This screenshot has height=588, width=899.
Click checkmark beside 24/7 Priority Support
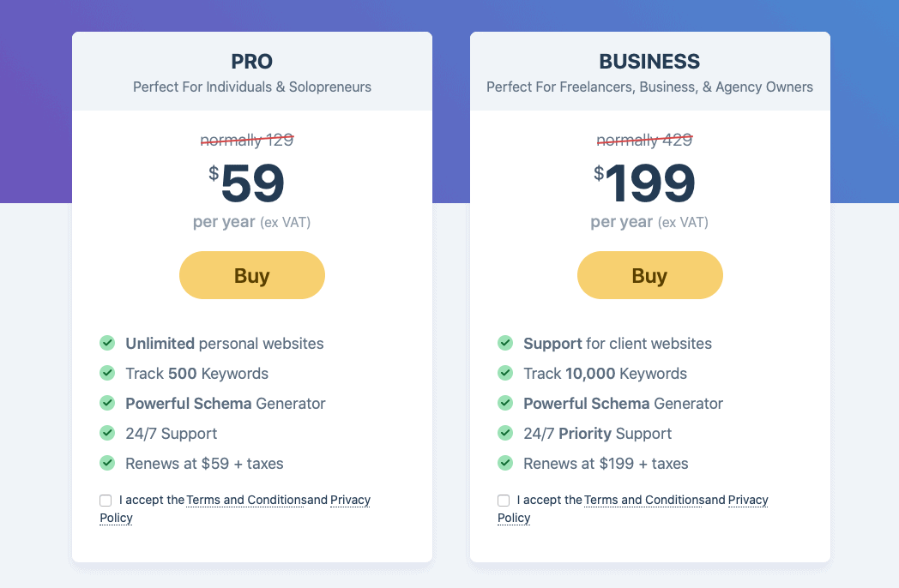pyautogui.click(x=505, y=433)
